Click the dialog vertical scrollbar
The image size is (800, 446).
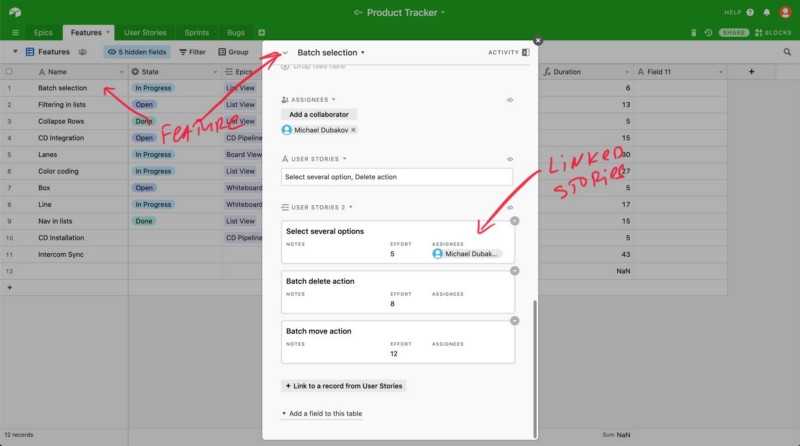(x=535, y=368)
